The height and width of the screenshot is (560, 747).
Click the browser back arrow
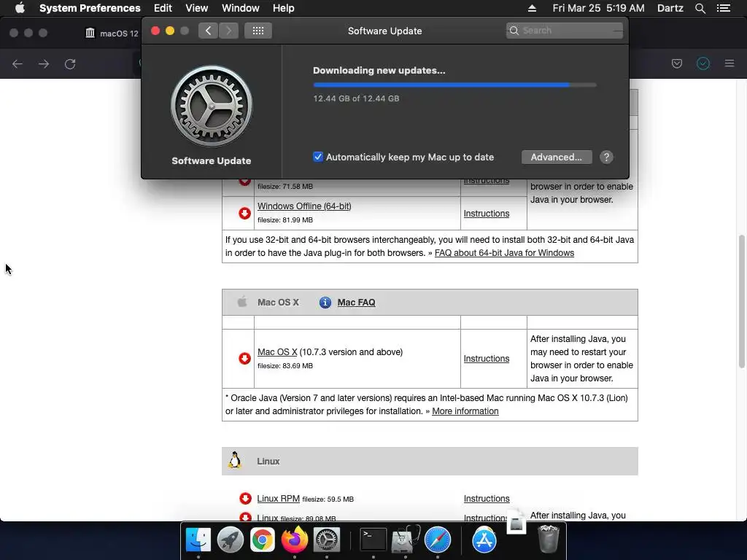[x=18, y=64]
